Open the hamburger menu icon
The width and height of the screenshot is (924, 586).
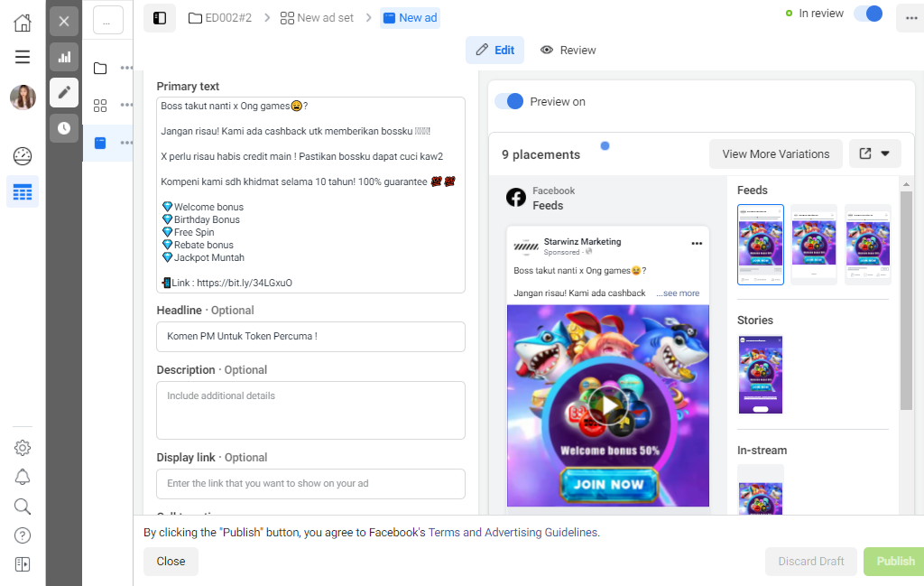tap(23, 57)
